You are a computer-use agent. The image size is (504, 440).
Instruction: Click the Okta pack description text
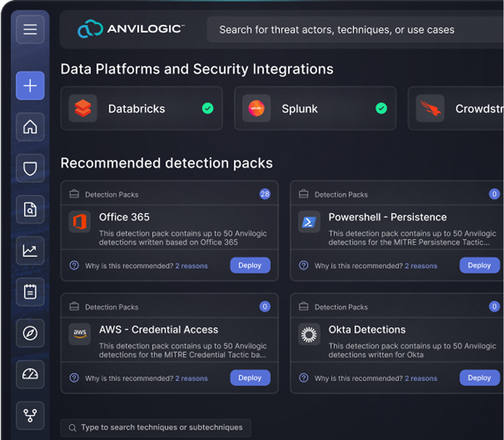pos(412,350)
